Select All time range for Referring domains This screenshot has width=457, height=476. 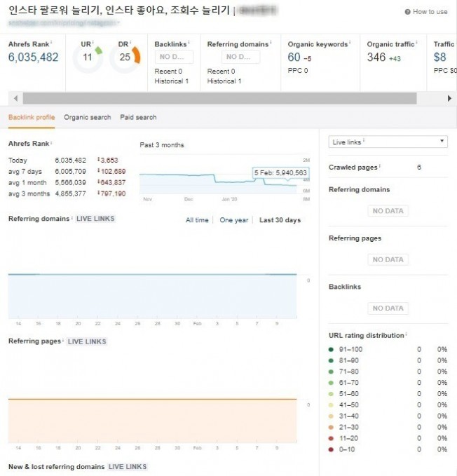(197, 220)
